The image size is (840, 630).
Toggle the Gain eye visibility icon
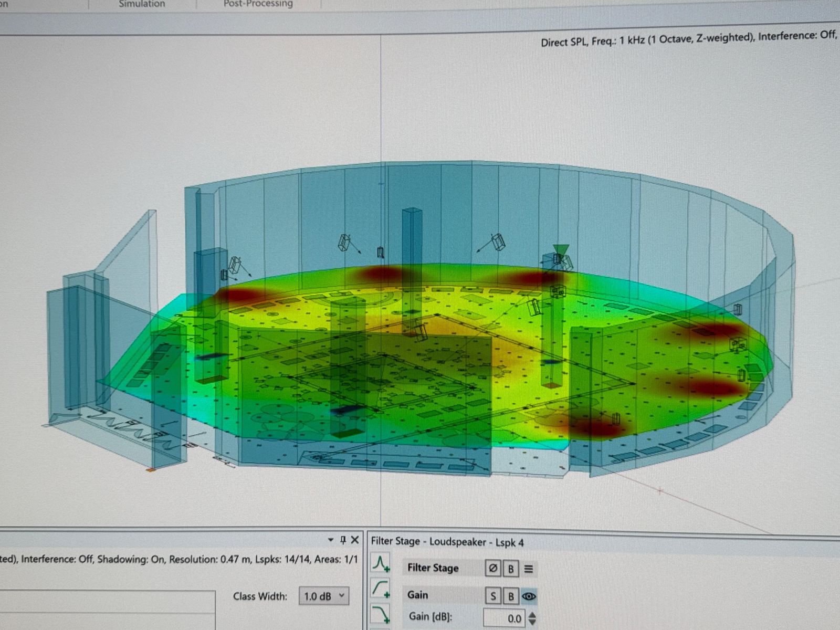pyautogui.click(x=529, y=596)
